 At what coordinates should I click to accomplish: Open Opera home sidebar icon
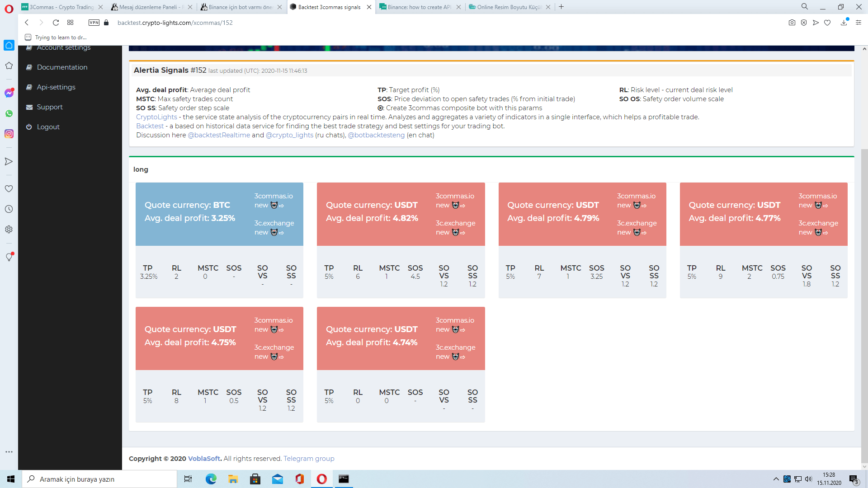click(x=9, y=45)
